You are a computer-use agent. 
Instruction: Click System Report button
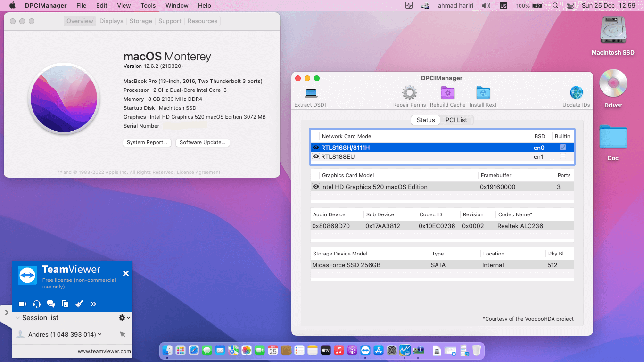[x=147, y=142]
